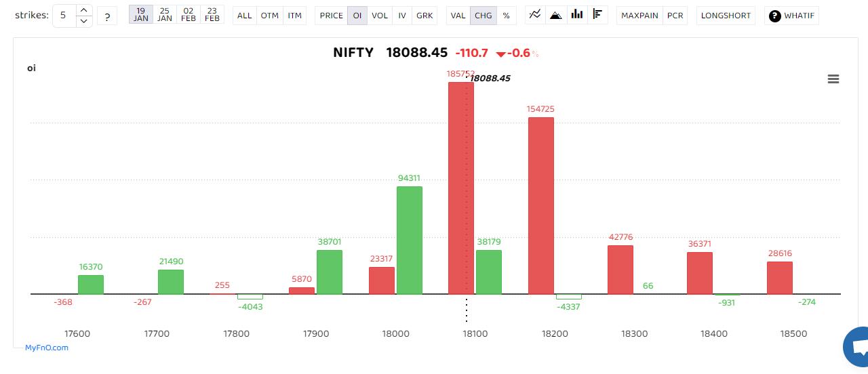This screenshot has height=374, width=868.
Task: Switch chart data to PRICE
Action: tap(332, 16)
